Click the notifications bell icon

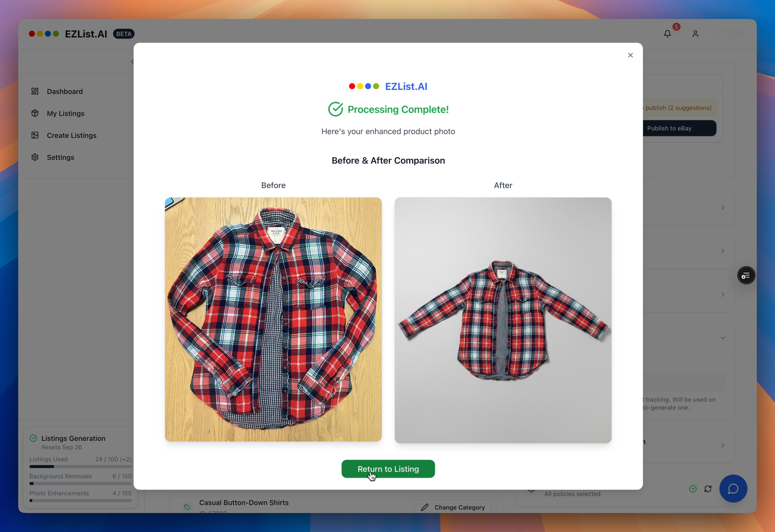point(667,34)
